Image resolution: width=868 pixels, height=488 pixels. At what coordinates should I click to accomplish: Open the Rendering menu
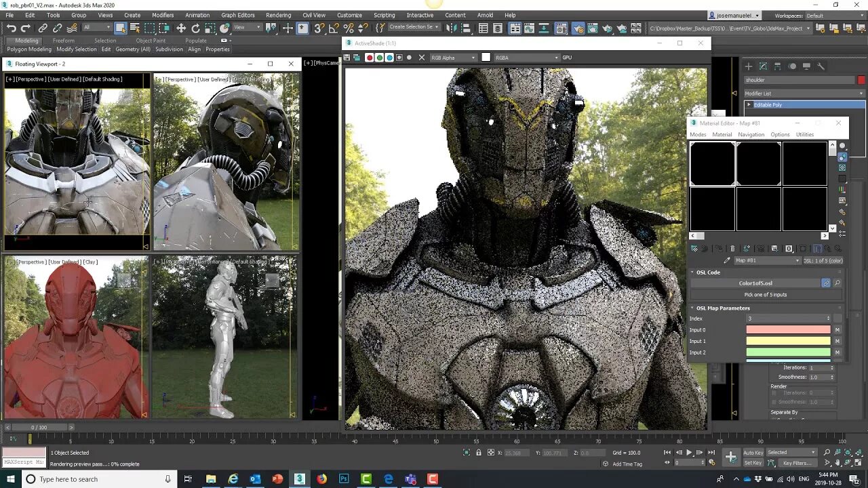tap(277, 15)
